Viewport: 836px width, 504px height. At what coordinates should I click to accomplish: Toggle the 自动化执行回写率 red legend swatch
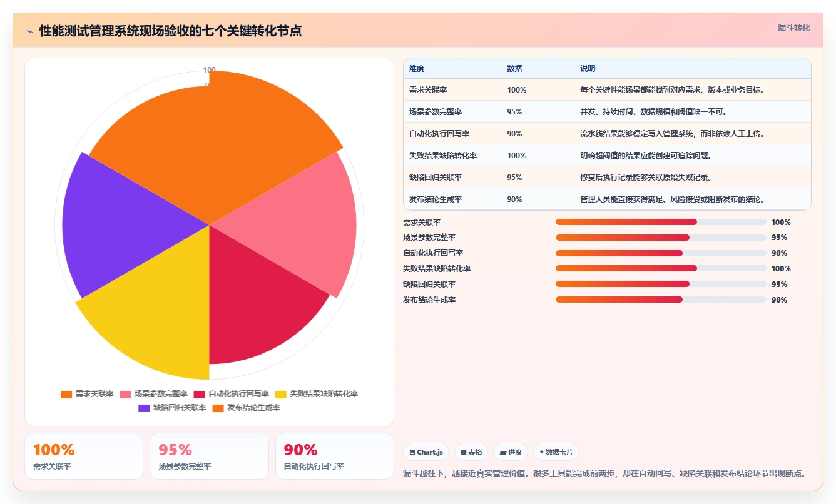tap(200, 394)
